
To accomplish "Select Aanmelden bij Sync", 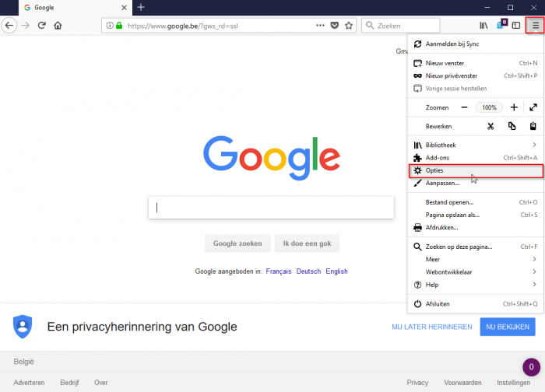I will [x=475, y=44].
